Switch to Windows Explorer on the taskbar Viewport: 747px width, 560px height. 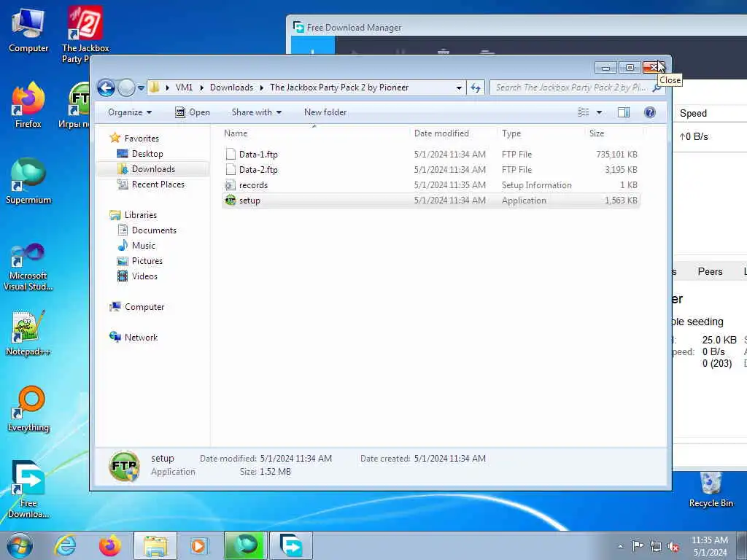[155, 545]
